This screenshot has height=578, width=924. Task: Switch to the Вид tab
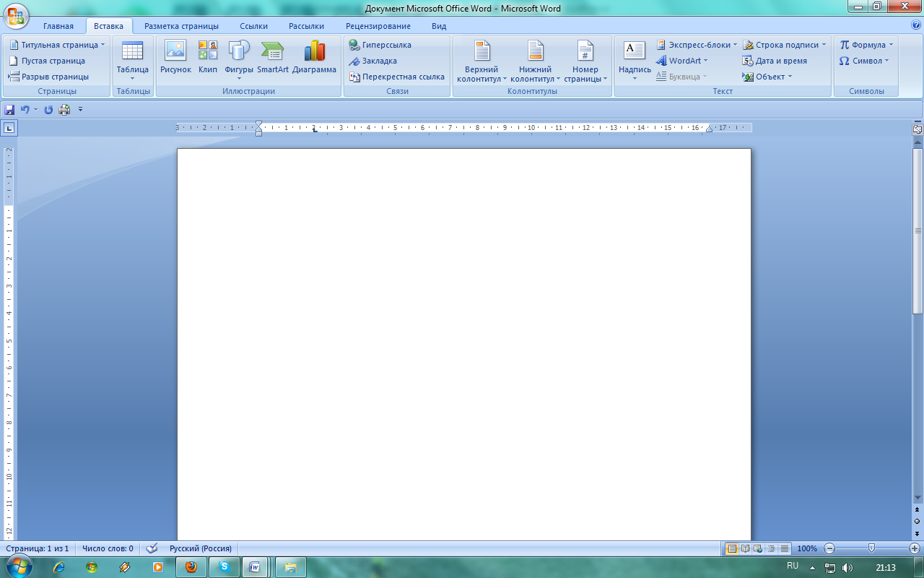coord(439,26)
